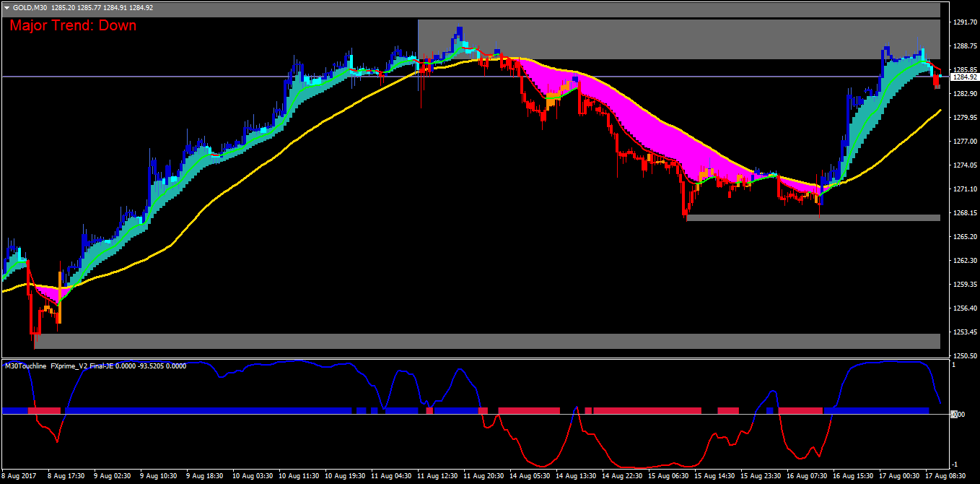The width and height of the screenshot is (980, 484).
Task: Click the '14 Aug 22:30' time label
Action: coord(622,477)
